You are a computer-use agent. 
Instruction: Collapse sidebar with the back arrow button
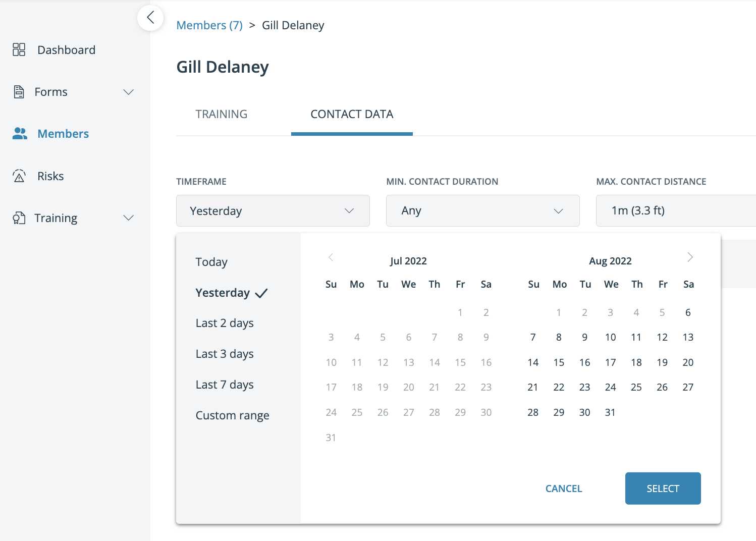pos(150,18)
